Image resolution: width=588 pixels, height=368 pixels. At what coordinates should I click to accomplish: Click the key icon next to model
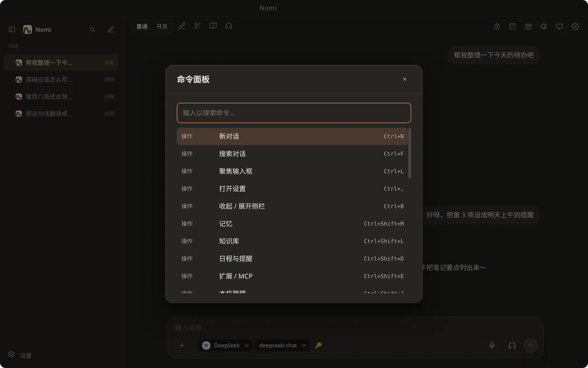pos(318,345)
